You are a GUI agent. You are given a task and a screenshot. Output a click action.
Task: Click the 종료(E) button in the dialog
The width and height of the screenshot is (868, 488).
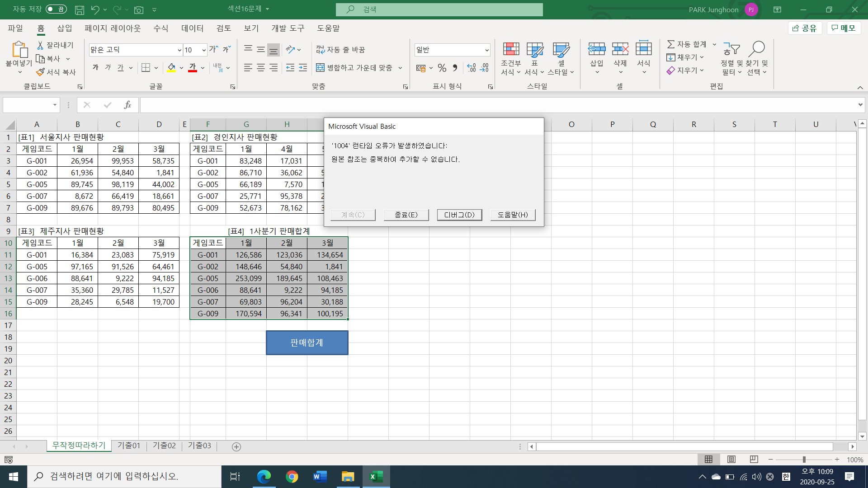point(406,215)
